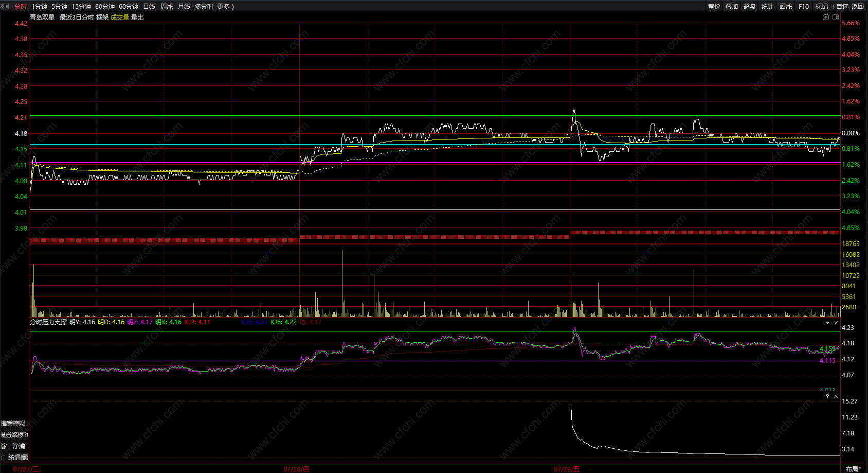Screen dimensions: 868x473
Task: Switch to the 月线 monthly chart tab
Action: 184,6
